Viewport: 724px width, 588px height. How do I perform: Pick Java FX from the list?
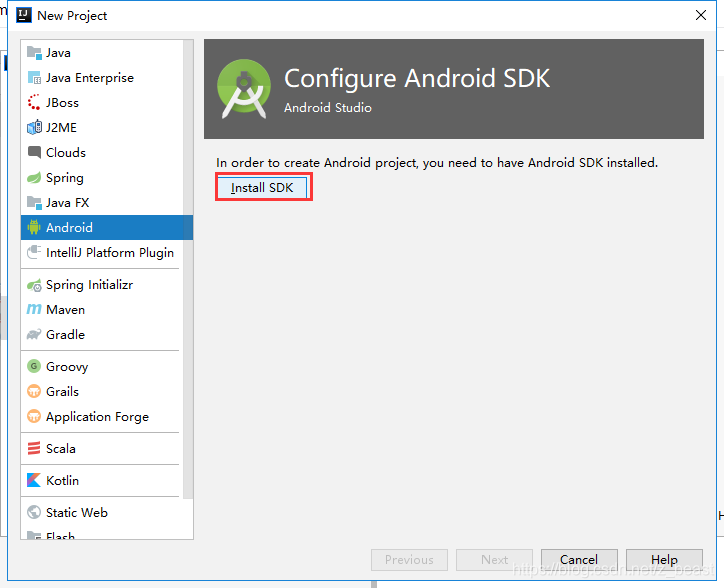(102, 203)
